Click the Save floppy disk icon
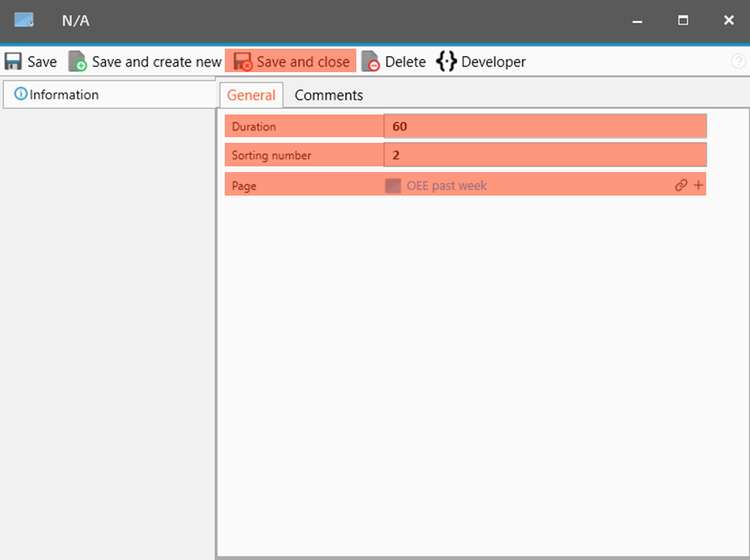Viewport: 750px width, 560px height. (x=14, y=62)
